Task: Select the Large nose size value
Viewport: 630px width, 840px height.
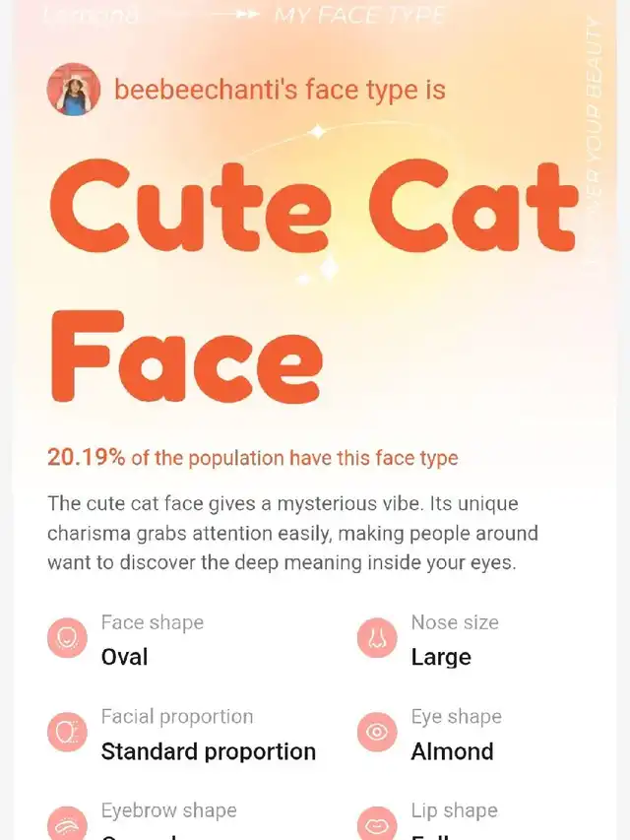Action: tap(441, 657)
